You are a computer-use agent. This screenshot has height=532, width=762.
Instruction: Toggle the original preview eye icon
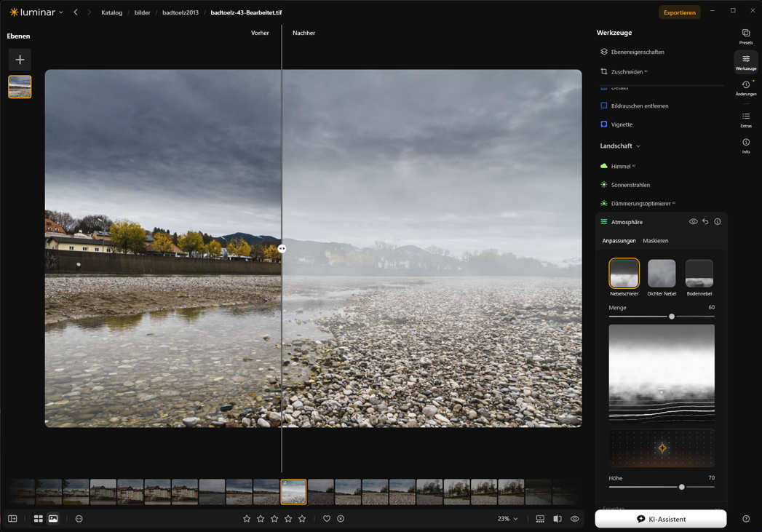coord(574,519)
